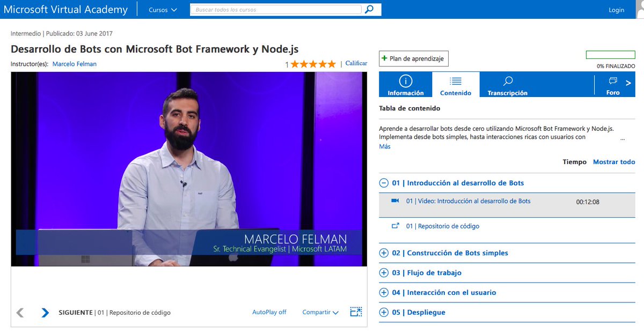Click the Tabla de contenido heading
Viewport: 644px width, 334px height.
[x=409, y=108]
